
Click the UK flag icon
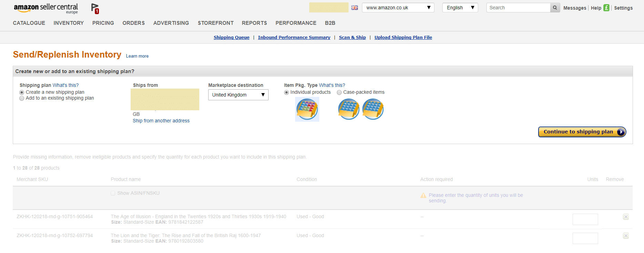[354, 8]
